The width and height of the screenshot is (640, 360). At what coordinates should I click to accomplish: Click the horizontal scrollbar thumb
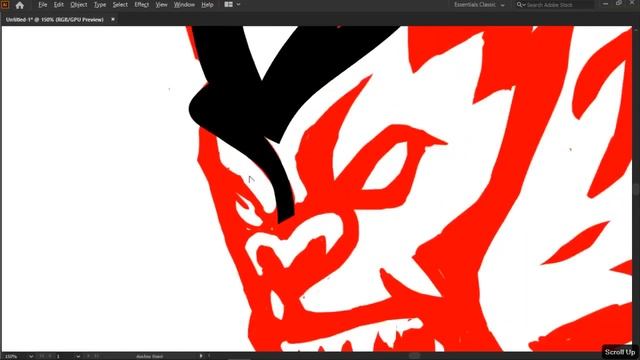pos(414,356)
